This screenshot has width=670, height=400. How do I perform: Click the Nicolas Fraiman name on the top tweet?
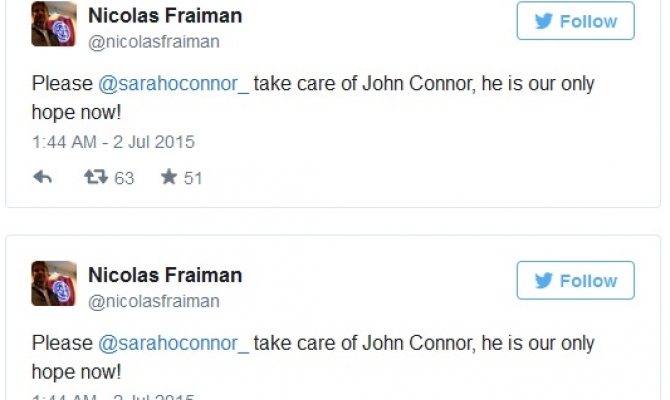tap(165, 16)
